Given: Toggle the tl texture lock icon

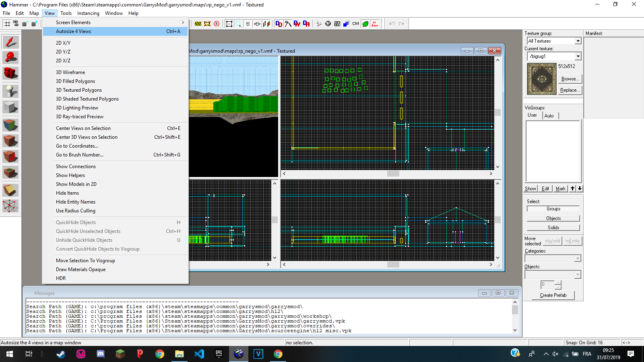Looking at the screenshot, I should pyautogui.click(x=248, y=24).
